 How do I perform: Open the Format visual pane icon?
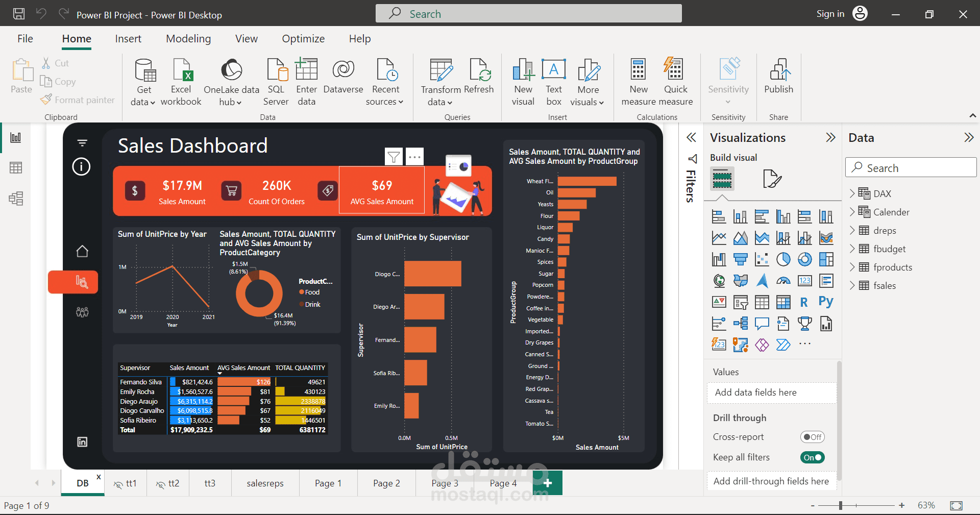772,179
